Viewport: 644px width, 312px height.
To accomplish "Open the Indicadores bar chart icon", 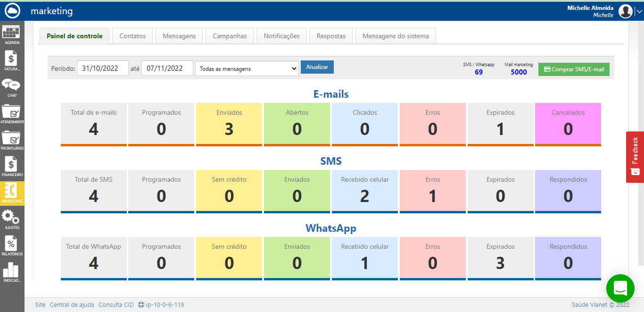I will click(12, 272).
